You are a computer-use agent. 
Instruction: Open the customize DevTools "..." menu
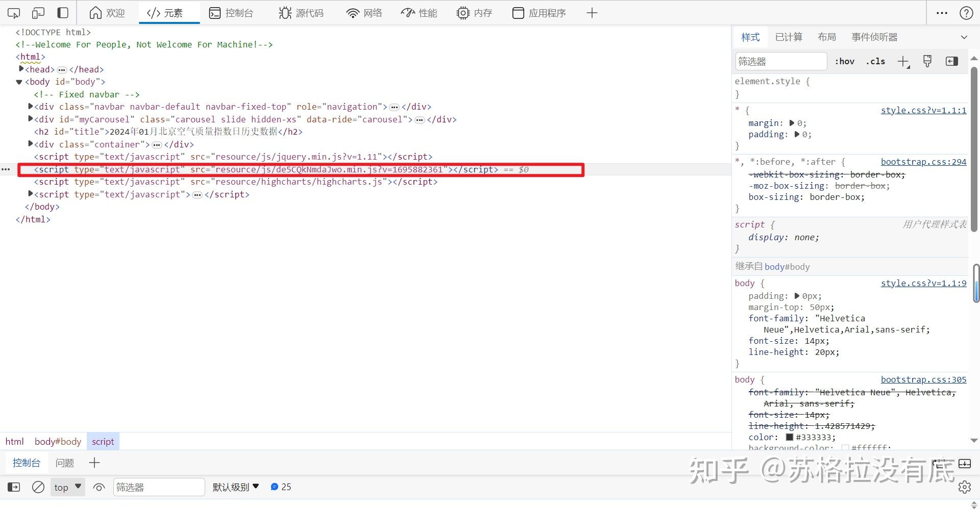click(942, 13)
